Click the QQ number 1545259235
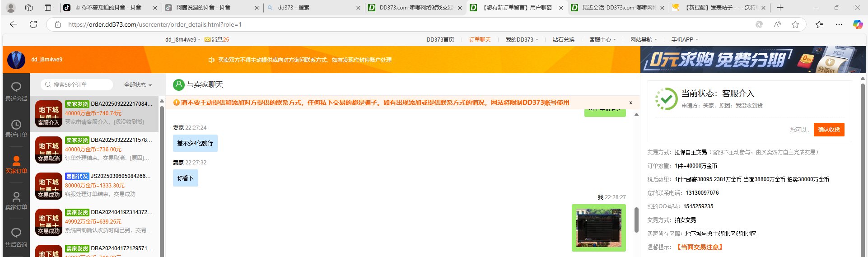The image size is (868, 257). 698,206
